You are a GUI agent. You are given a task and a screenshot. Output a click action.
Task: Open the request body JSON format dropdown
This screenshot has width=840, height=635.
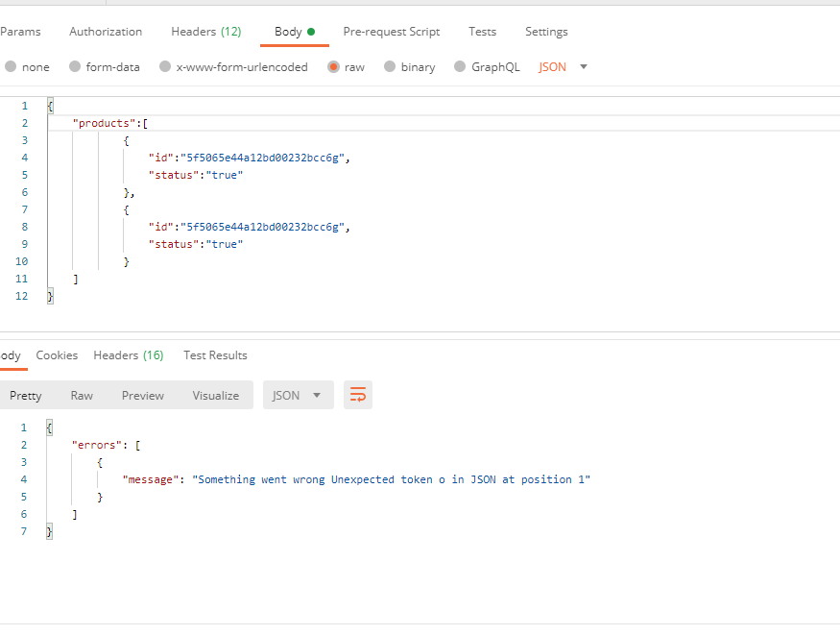coord(563,67)
